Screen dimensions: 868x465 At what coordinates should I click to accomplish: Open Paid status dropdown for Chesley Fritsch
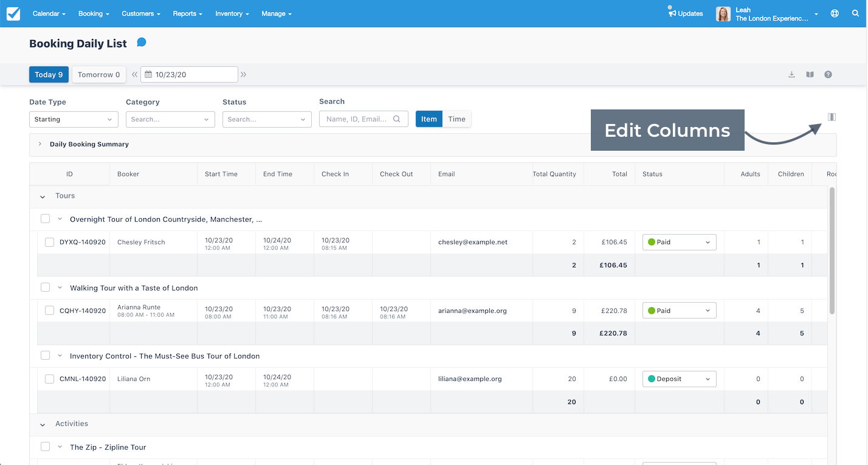tap(680, 242)
